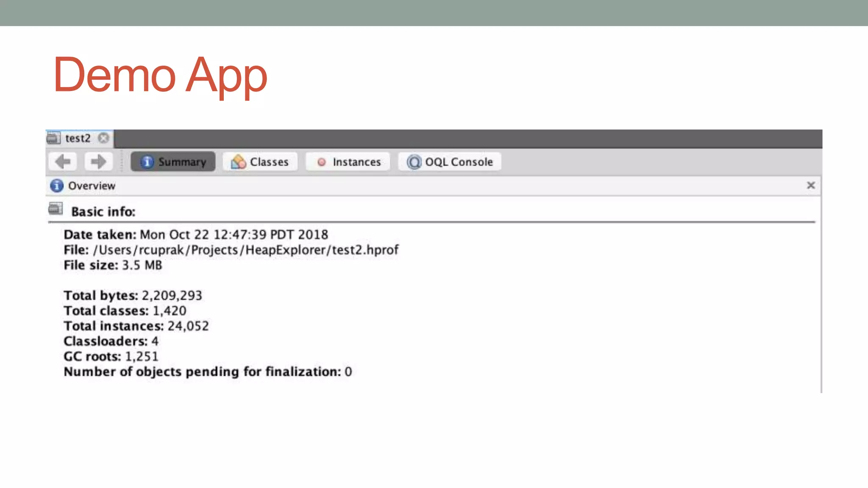The width and height of the screenshot is (868, 488).
Task: Click the Overview section header text
Action: point(92,186)
